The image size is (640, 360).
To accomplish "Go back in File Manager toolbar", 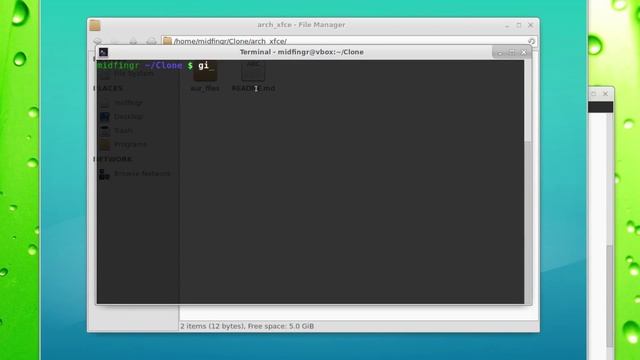I will pos(98,41).
